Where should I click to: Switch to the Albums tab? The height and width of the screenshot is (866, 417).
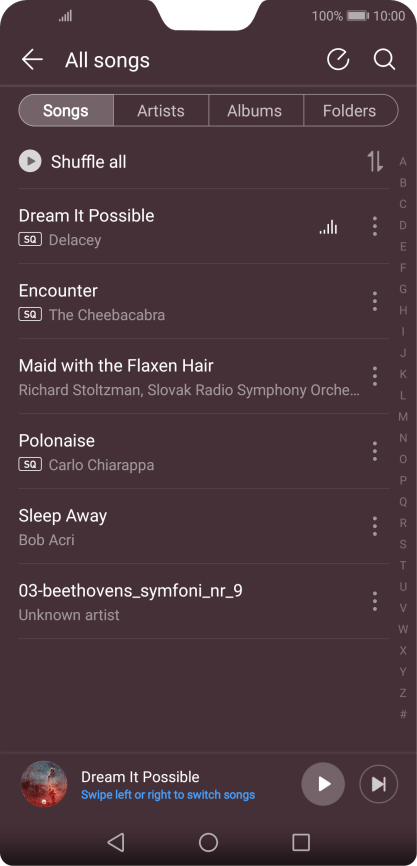[255, 110]
